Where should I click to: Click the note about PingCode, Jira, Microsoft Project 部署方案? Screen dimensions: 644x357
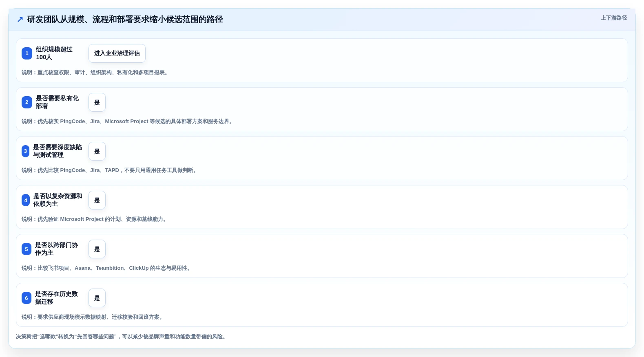pos(128,121)
